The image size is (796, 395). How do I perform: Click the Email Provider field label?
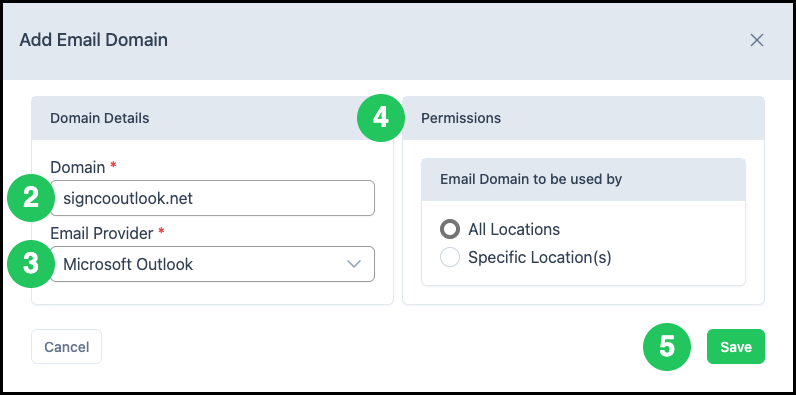102,234
